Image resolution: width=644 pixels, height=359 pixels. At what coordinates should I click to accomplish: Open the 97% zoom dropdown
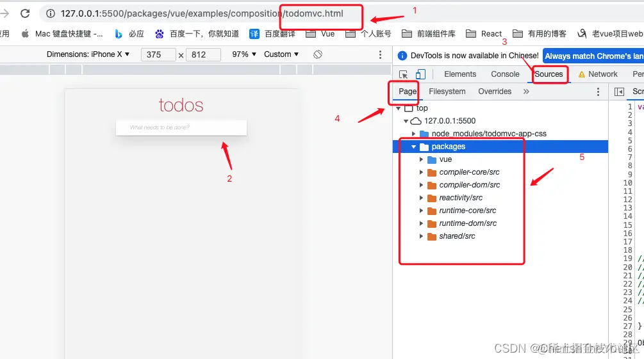pyautogui.click(x=244, y=54)
